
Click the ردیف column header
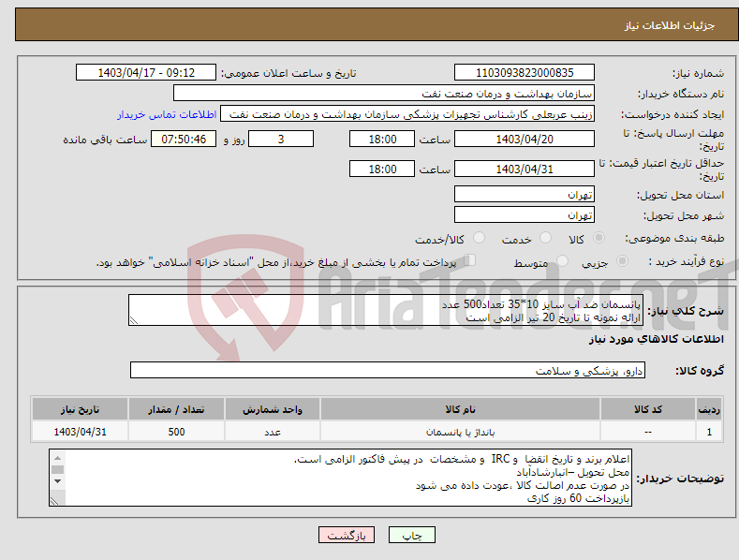(x=709, y=409)
